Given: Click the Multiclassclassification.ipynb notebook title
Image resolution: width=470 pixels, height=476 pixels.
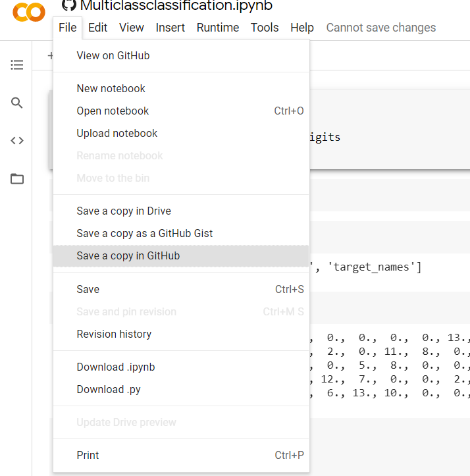Looking at the screenshot, I should click(x=176, y=6).
